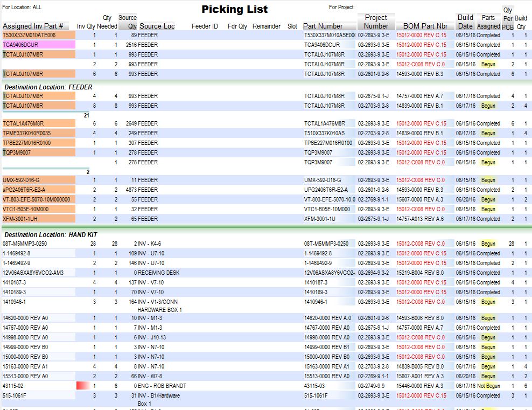This screenshot has width=532, height=410.
Task: Click part number "14999-0000 REV B1"
Action: [327, 347]
